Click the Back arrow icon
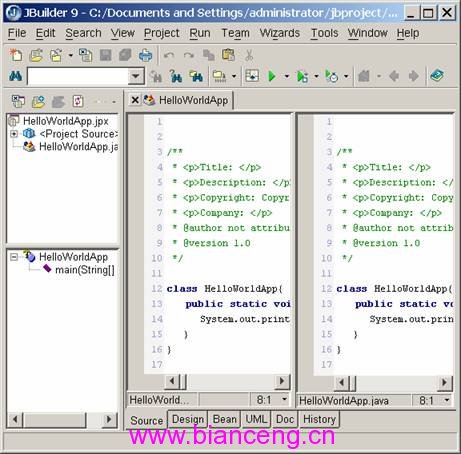 [x=394, y=76]
